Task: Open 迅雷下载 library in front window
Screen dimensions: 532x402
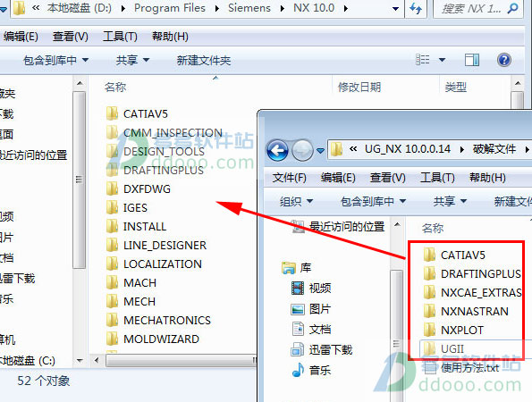Action: [322, 350]
